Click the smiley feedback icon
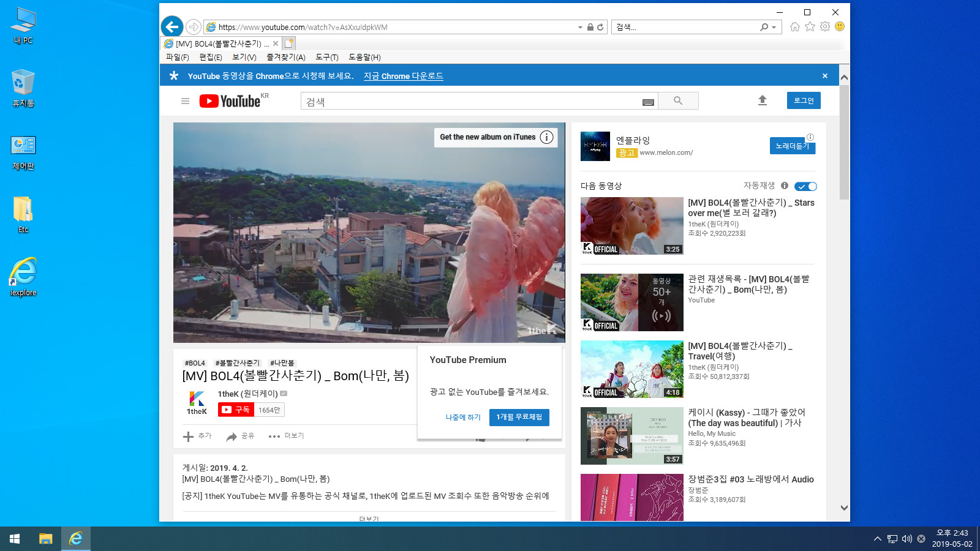 (840, 26)
